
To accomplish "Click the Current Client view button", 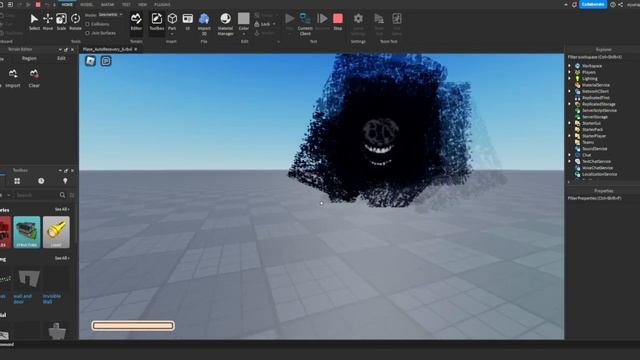I will pyautogui.click(x=305, y=24).
